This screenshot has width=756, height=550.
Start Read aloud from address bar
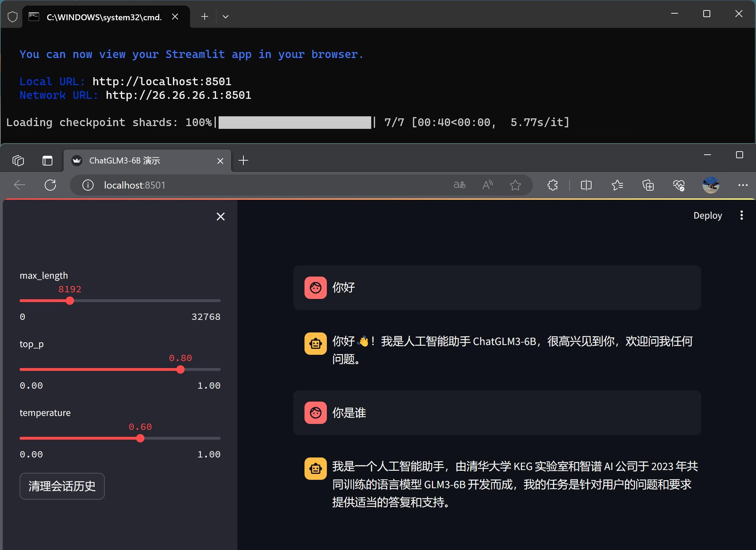(x=487, y=185)
